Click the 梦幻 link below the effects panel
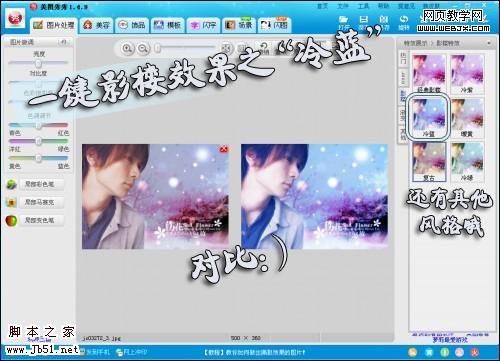500x361 pixels. pyautogui.click(x=450, y=340)
